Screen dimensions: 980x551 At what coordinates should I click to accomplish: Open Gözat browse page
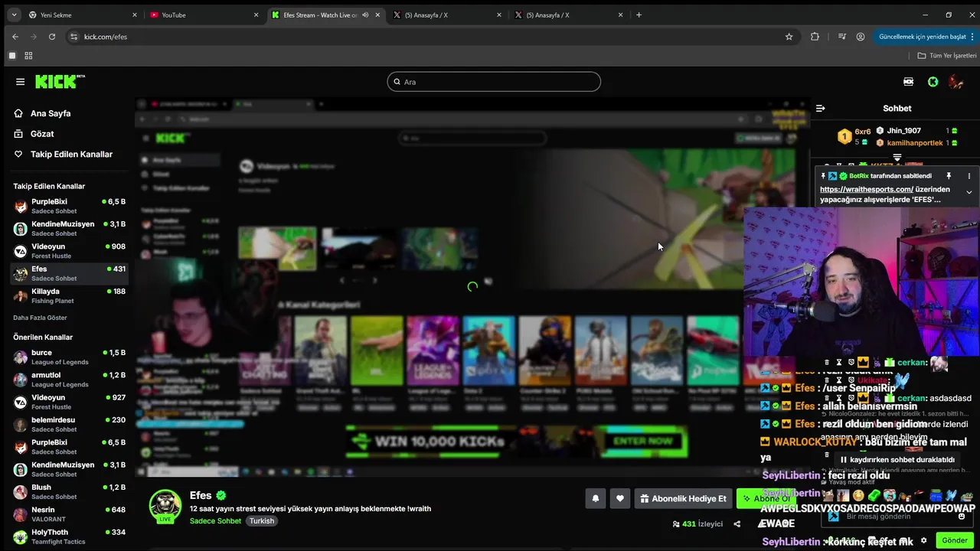click(42, 134)
